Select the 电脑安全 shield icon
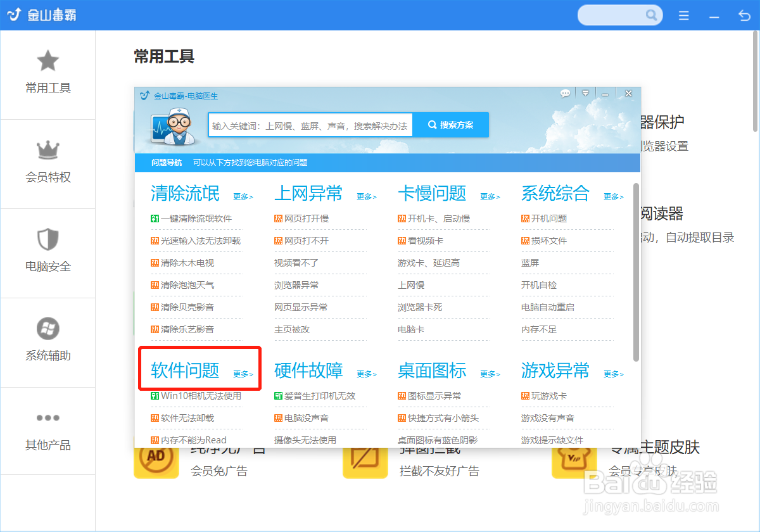The width and height of the screenshot is (760, 532). [x=48, y=240]
